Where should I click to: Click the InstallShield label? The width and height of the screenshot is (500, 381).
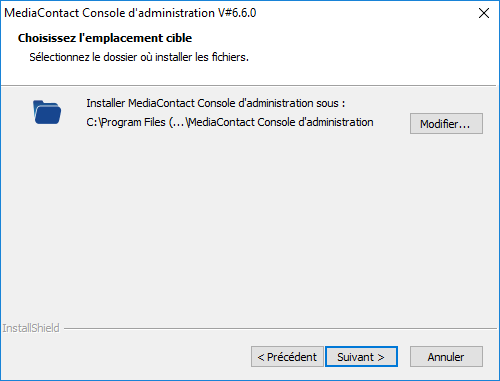[31, 328]
